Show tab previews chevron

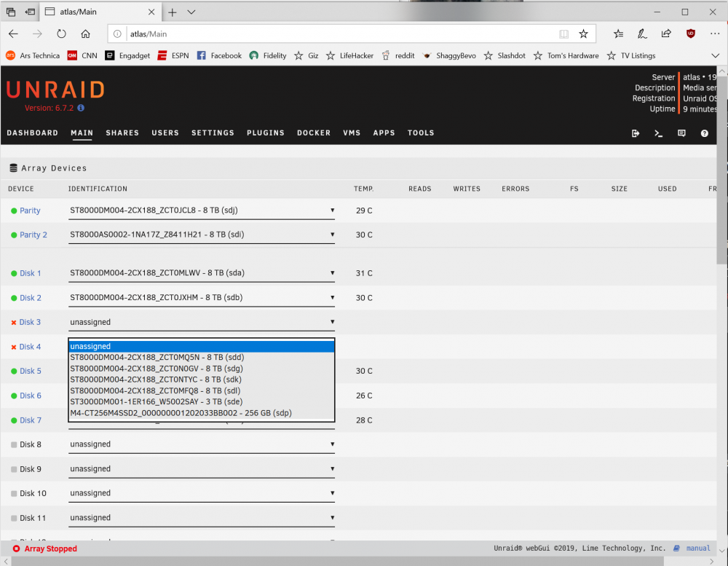[191, 12]
